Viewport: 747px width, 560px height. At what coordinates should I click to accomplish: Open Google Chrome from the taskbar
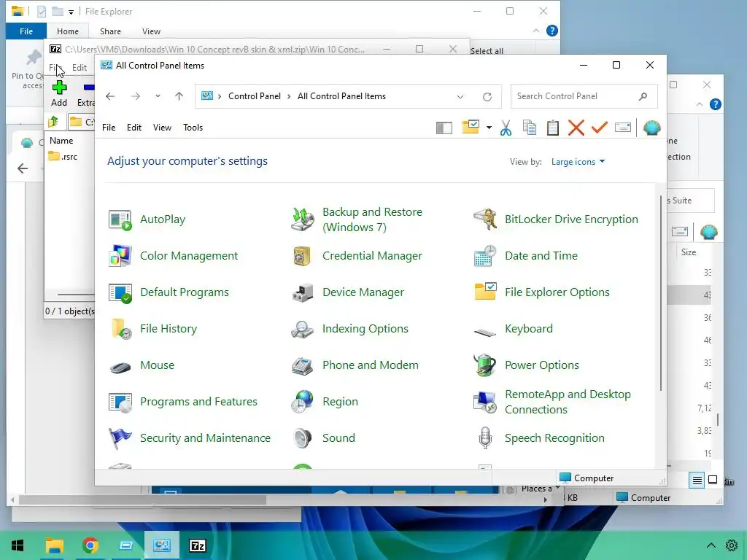tap(90, 545)
